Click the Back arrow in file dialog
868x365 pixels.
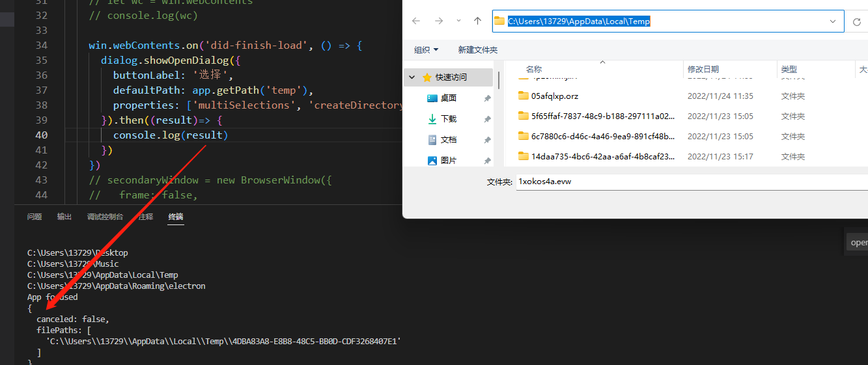[416, 21]
